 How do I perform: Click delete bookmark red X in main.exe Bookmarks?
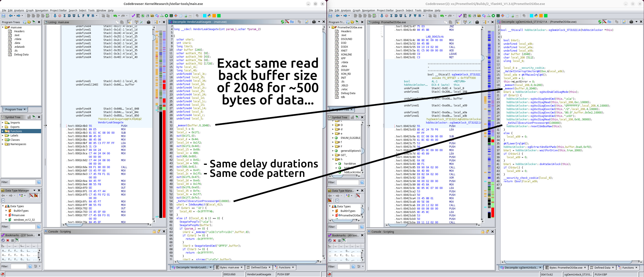click(x=8, y=240)
